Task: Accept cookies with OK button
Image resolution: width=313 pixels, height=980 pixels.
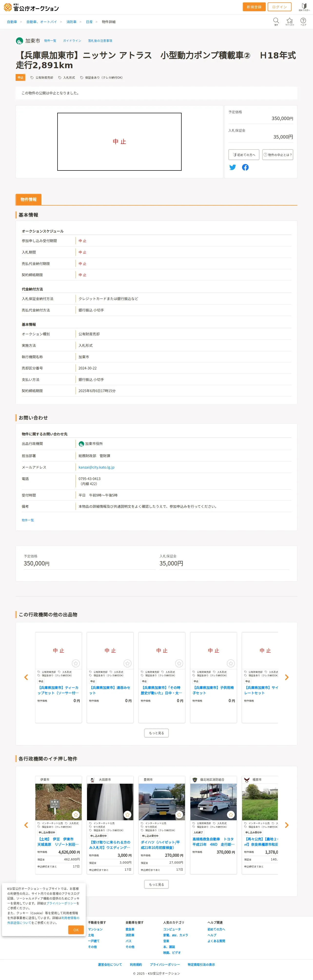Action: coord(76,930)
